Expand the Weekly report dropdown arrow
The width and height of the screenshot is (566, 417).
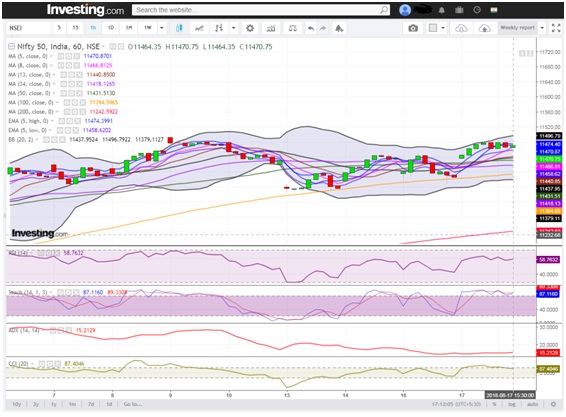point(542,28)
